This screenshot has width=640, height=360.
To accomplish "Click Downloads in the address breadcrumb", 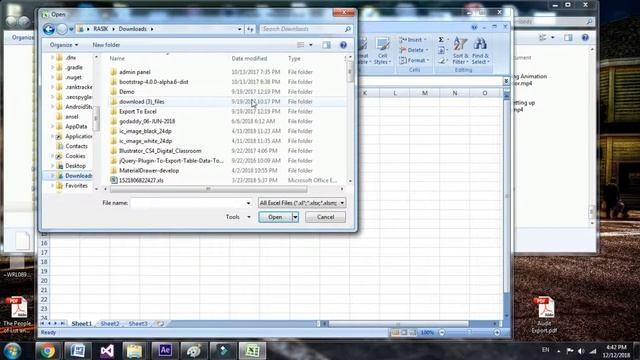I will point(133,29).
